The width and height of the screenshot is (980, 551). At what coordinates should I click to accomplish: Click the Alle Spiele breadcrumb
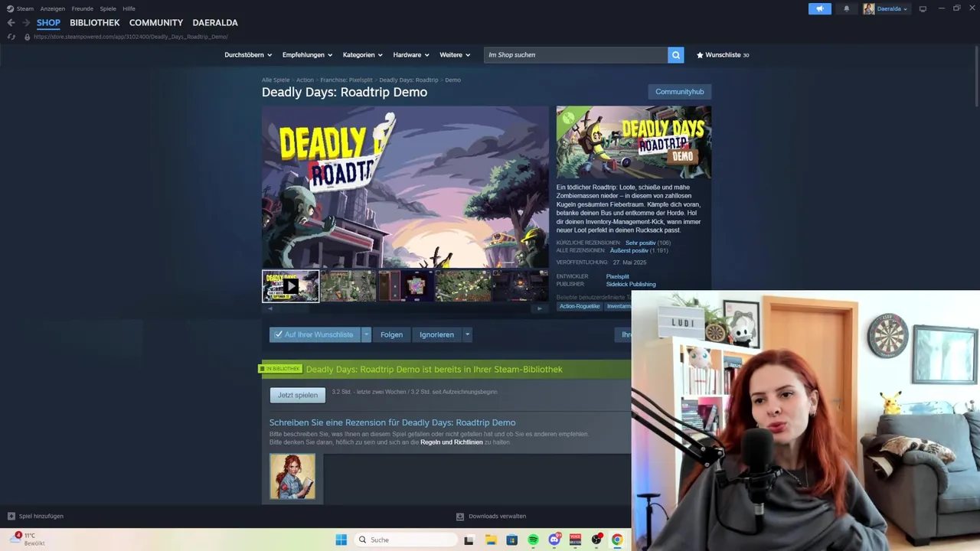(x=276, y=80)
